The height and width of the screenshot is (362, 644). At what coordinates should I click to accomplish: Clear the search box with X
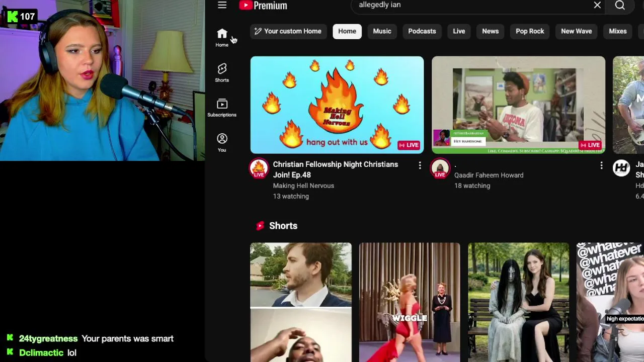click(x=597, y=5)
